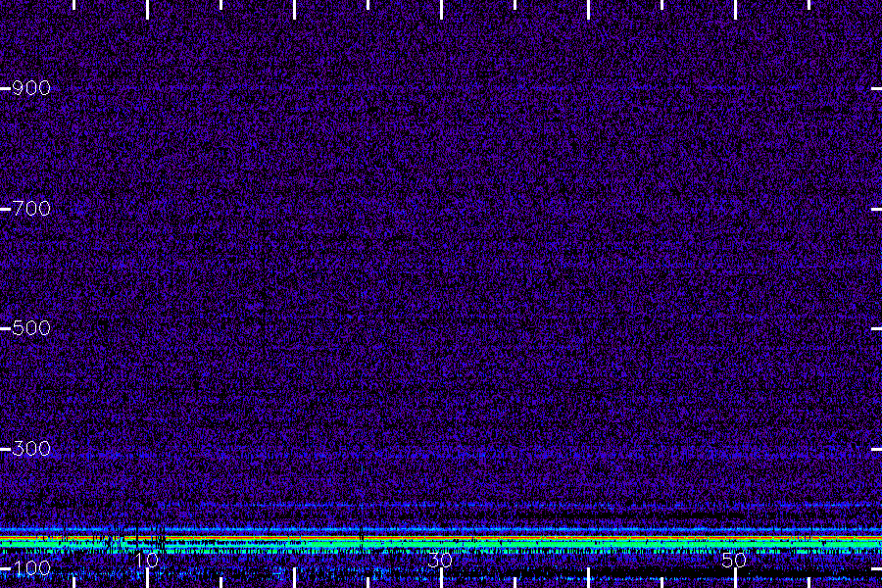Click the 300 frequency axis label

(x=31, y=449)
